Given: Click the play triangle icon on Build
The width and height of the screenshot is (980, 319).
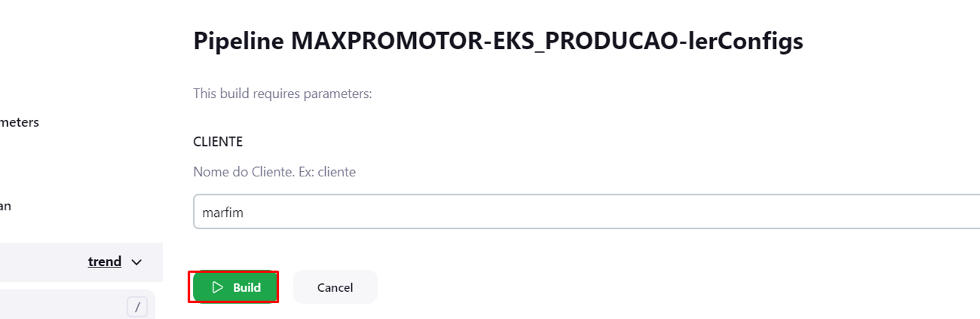Looking at the screenshot, I should [x=218, y=288].
